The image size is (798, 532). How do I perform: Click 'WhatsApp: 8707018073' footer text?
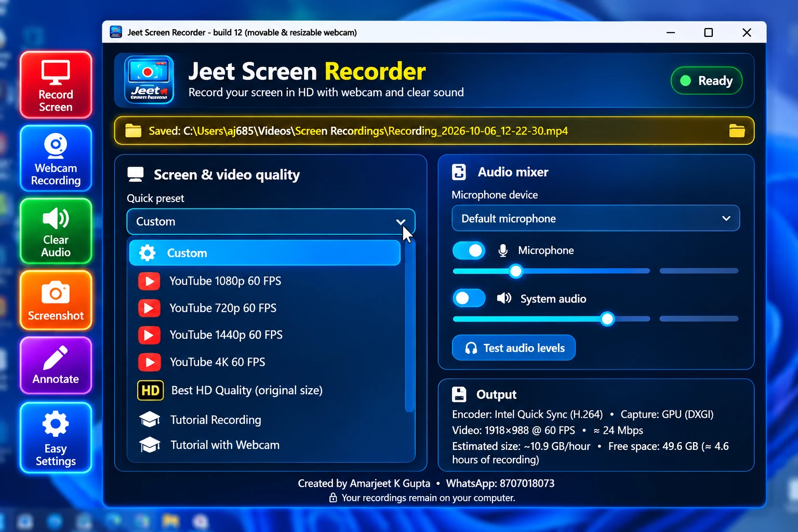click(500, 483)
